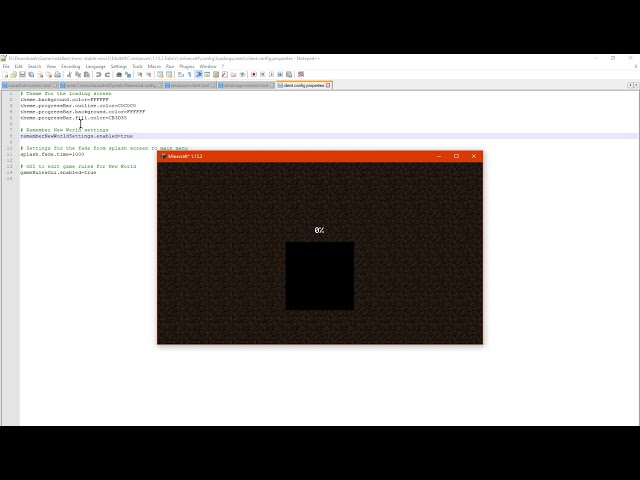Click the rememberNewWorldSettings.enabled=true line
This screenshot has width=640, height=480.
pos(77,136)
